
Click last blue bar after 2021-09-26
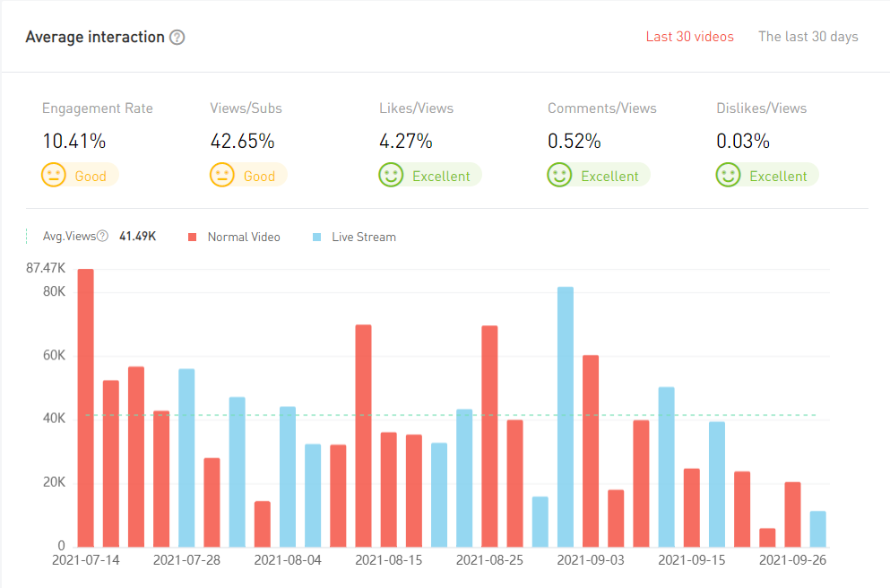817,529
